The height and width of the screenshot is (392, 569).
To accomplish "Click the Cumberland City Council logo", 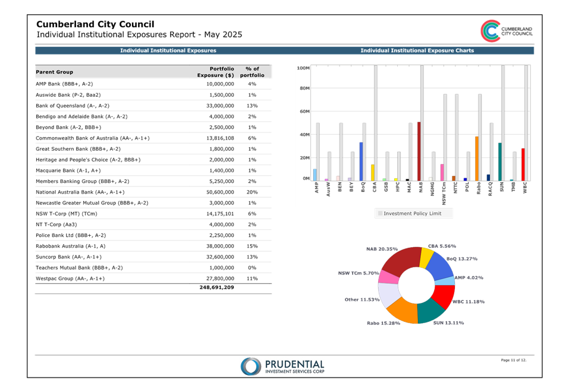I will coord(507,31).
